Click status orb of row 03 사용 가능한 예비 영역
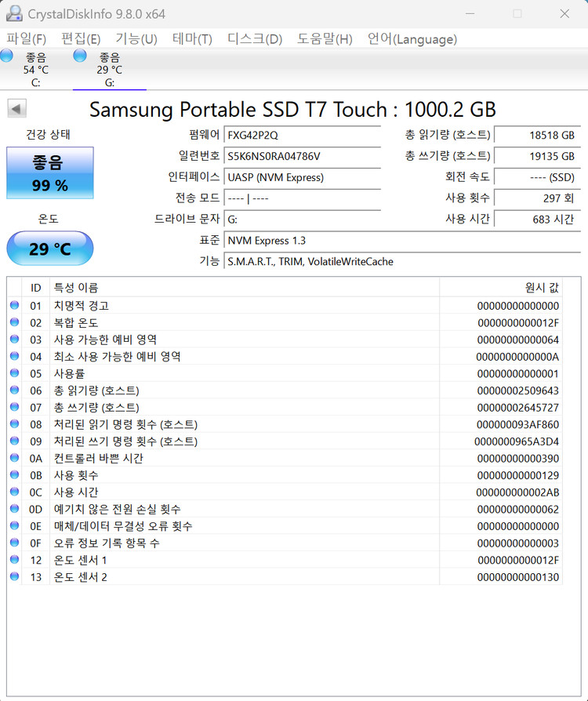This screenshot has height=701, width=588. [x=14, y=340]
